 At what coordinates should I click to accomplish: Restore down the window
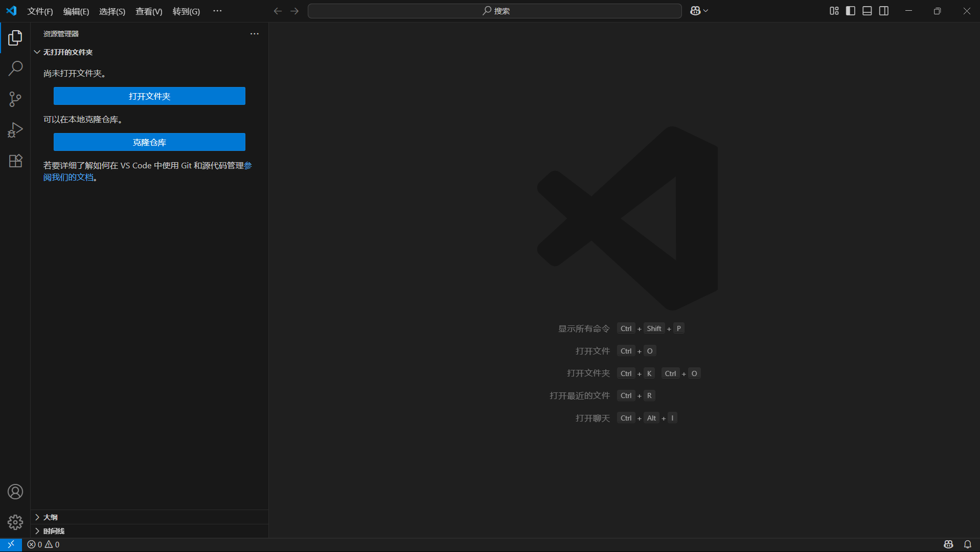[x=937, y=11]
